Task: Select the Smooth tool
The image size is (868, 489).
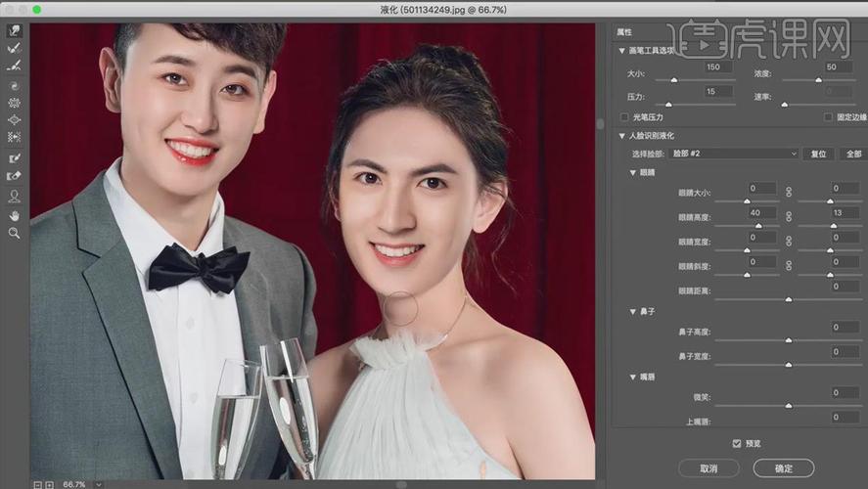Action: tap(15, 66)
